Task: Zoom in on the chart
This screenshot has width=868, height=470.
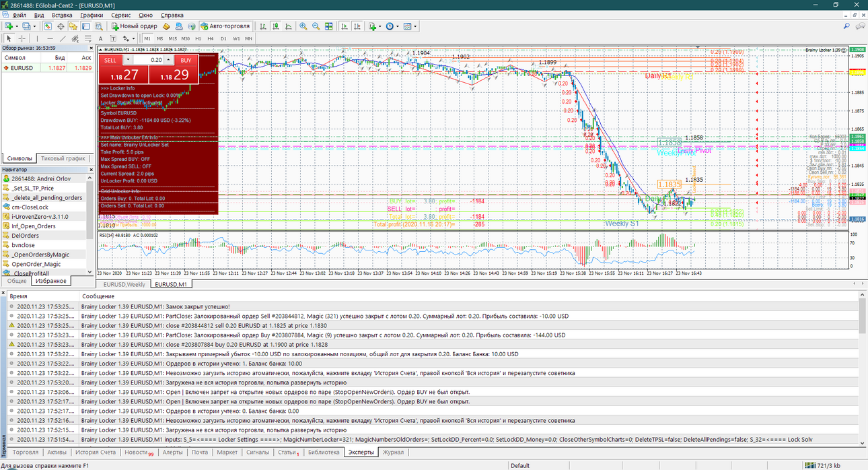Action: [x=303, y=26]
